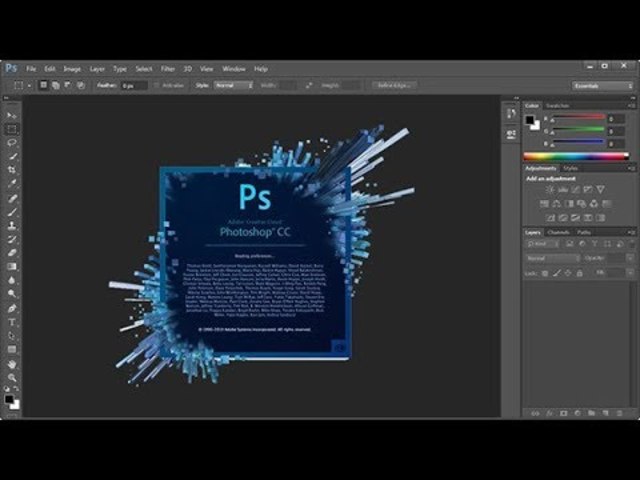
Task: Select the Lasso tool
Action: coord(12,143)
